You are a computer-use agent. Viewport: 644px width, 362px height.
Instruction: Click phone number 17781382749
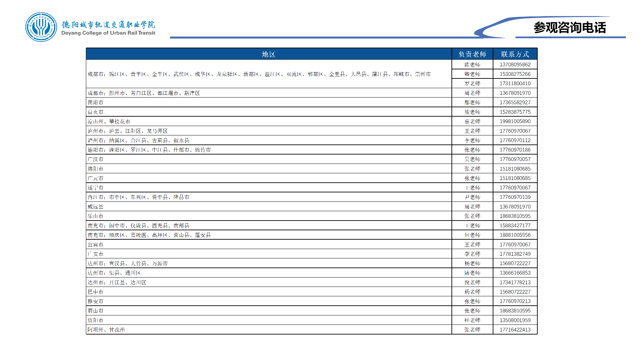click(515, 254)
